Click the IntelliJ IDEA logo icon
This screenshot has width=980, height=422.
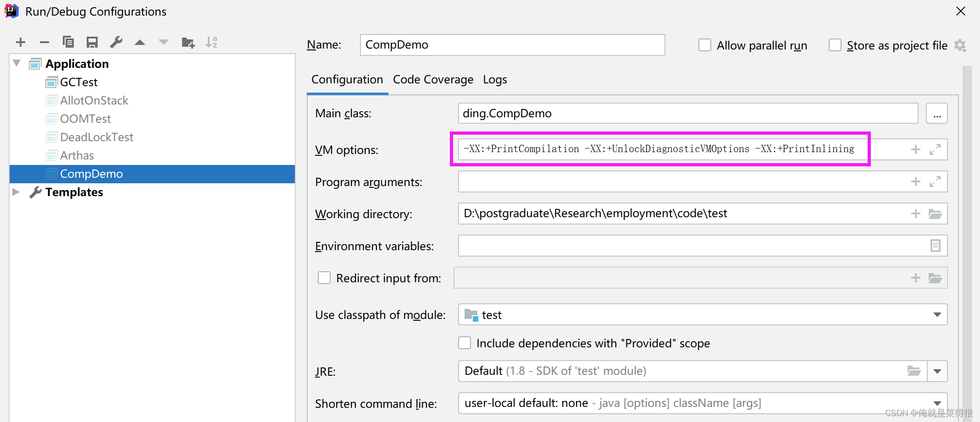11,11
